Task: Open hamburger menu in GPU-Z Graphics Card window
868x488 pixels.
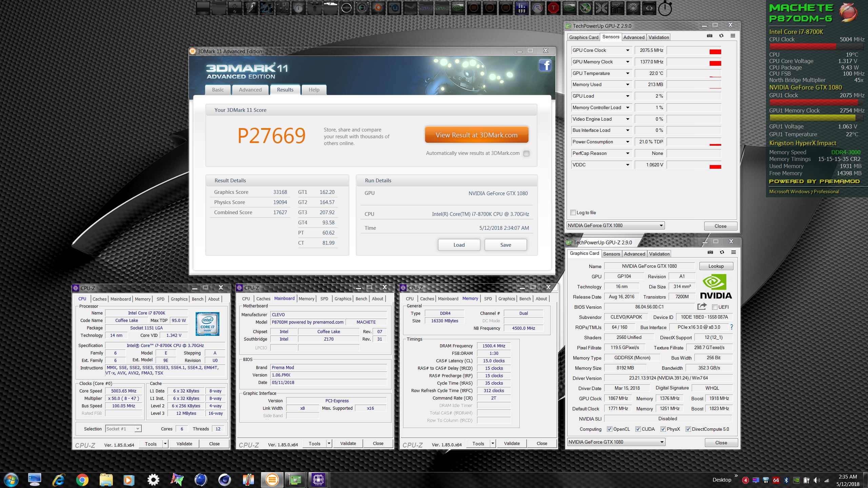Action: [x=733, y=252]
